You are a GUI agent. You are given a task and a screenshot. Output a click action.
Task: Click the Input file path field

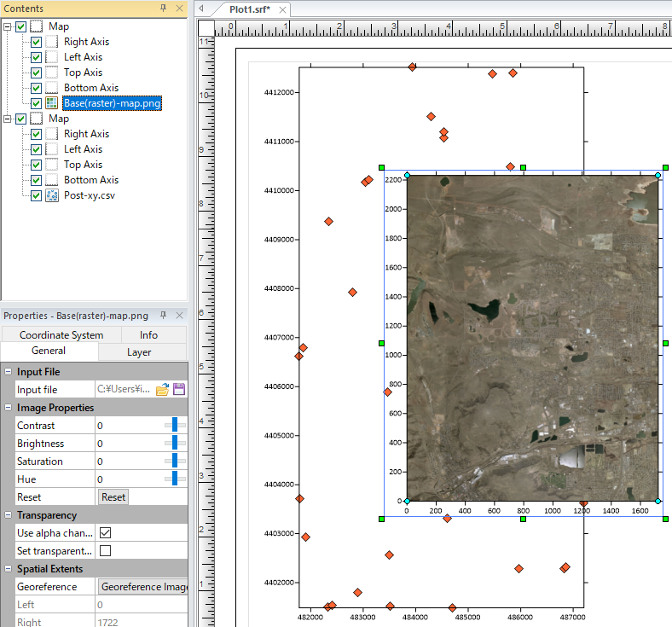click(125, 389)
